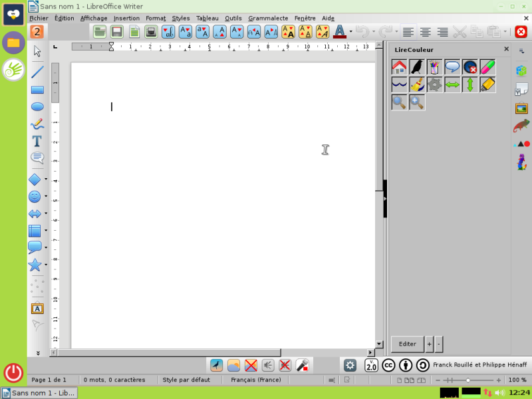Open the Outils menu
This screenshot has height=399, width=532.
pyautogui.click(x=233, y=19)
